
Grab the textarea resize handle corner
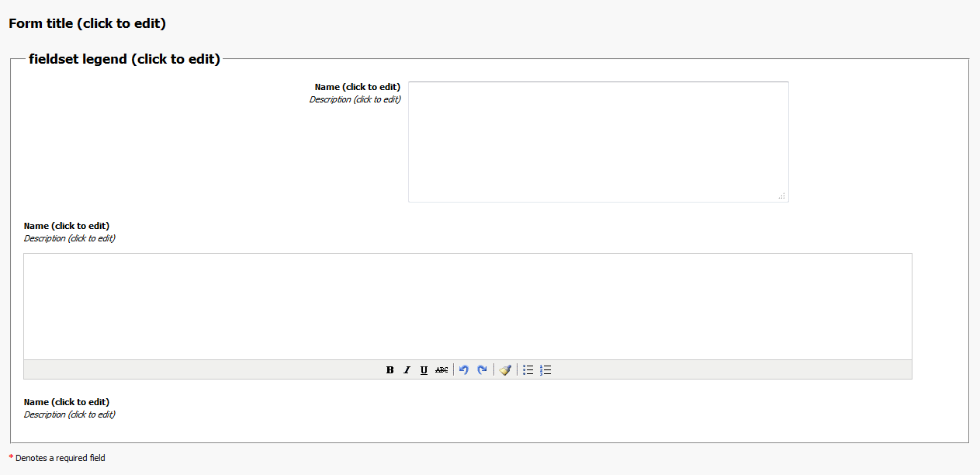point(782,196)
